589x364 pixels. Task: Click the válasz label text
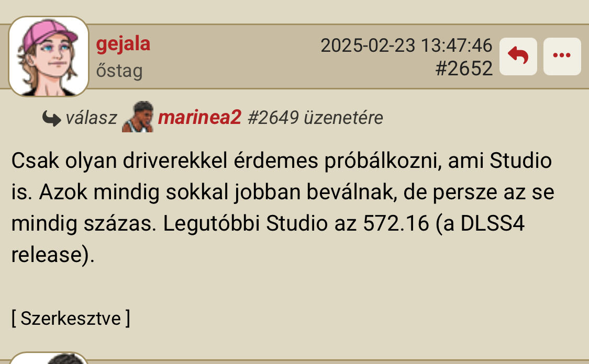[91, 118]
